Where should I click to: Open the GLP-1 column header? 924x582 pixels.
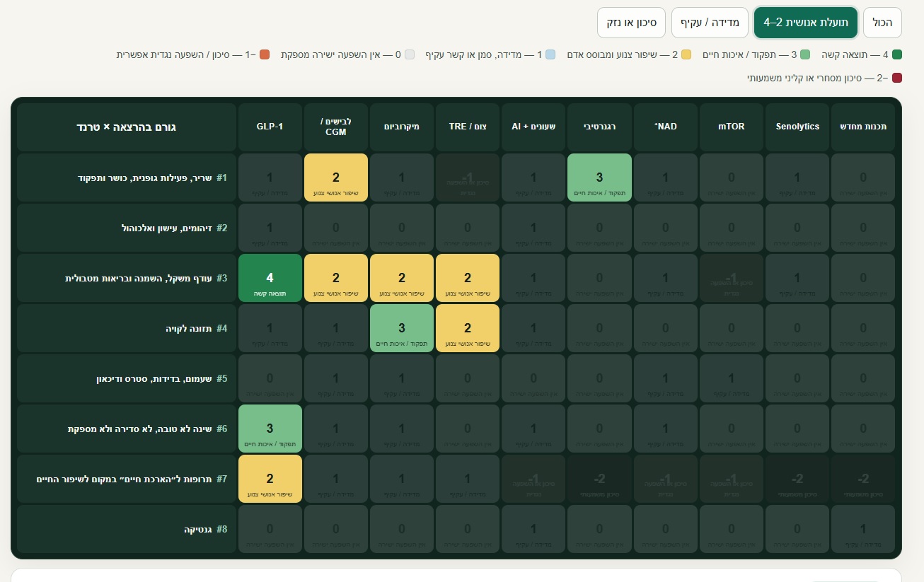(270, 127)
